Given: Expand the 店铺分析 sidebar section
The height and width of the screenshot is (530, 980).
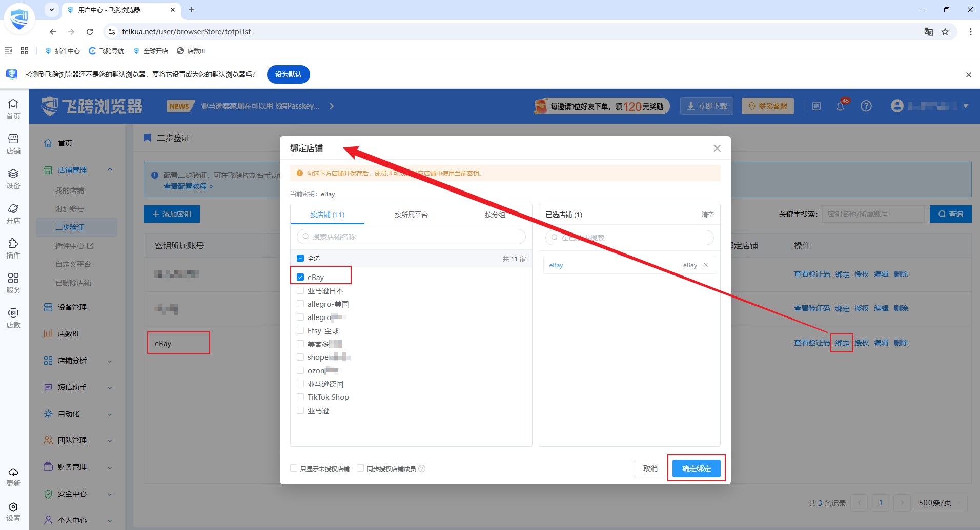Looking at the screenshot, I should tap(110, 361).
